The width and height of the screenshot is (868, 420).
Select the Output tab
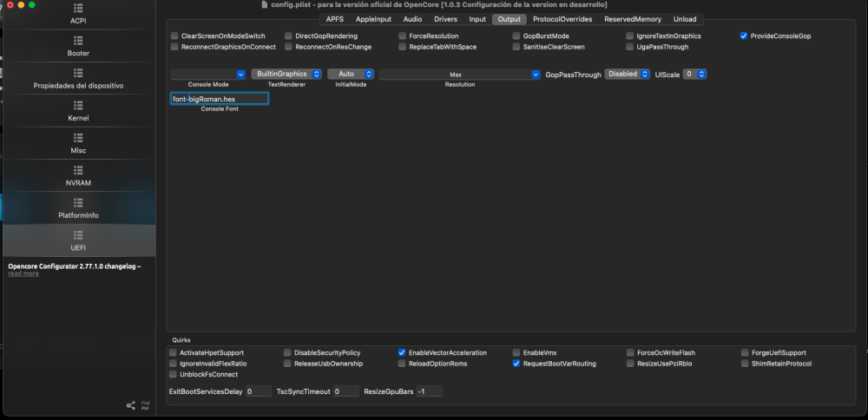point(510,19)
